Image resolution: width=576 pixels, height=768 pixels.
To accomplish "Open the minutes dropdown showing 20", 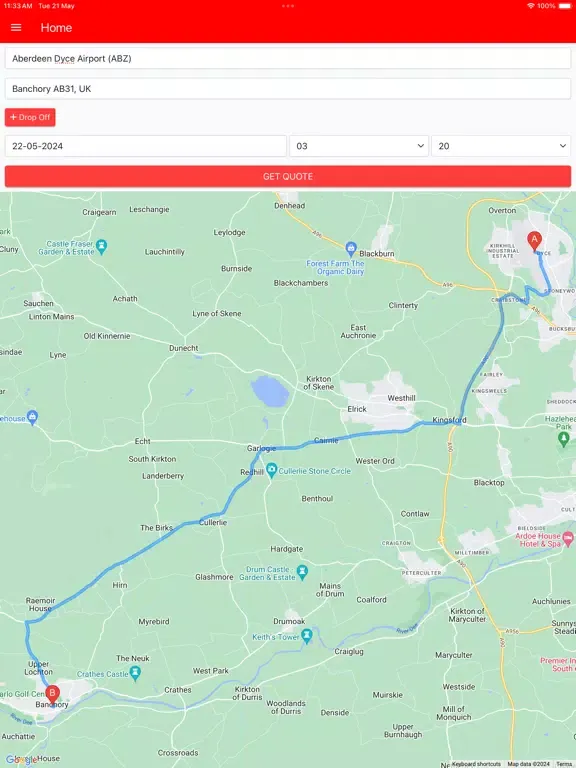I will [x=501, y=146].
